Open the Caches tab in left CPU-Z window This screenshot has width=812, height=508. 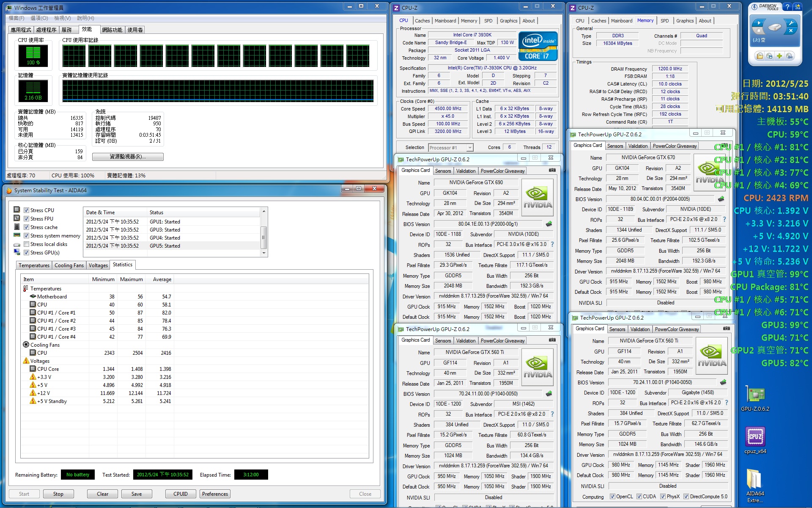coord(422,21)
